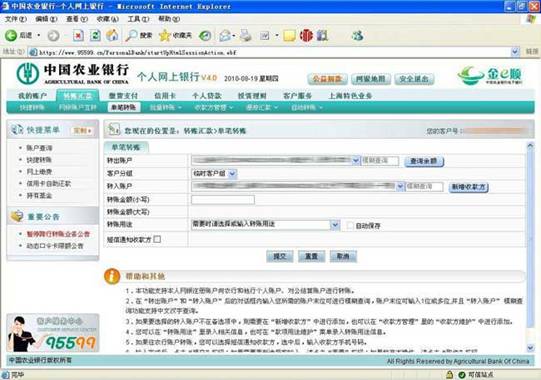
Task: Switch to 信用卡 tab
Action: click(x=165, y=96)
